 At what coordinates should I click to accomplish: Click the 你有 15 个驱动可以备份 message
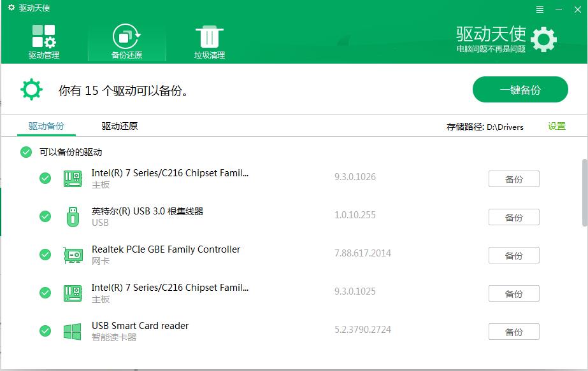[x=124, y=91]
